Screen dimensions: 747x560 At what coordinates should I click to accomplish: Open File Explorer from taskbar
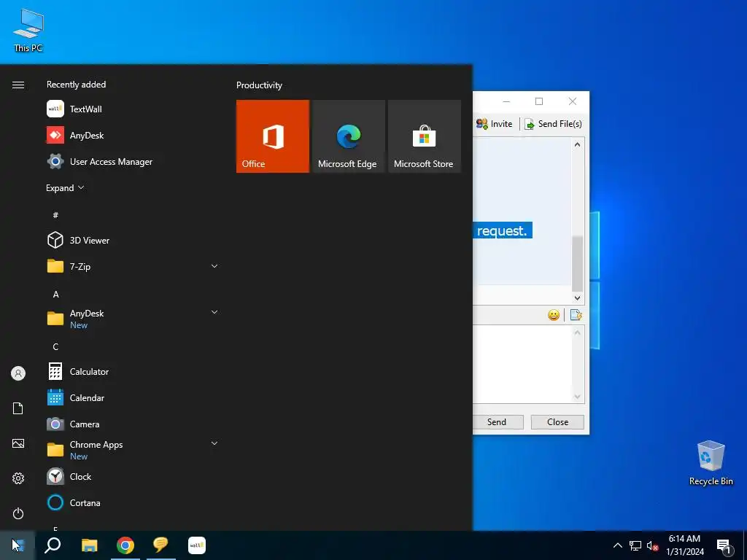89,545
